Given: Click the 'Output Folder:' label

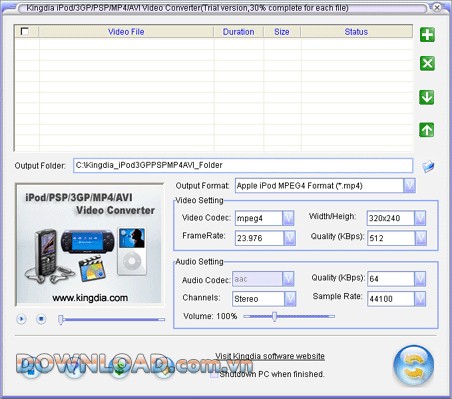Looking at the screenshot, I should [40, 166].
